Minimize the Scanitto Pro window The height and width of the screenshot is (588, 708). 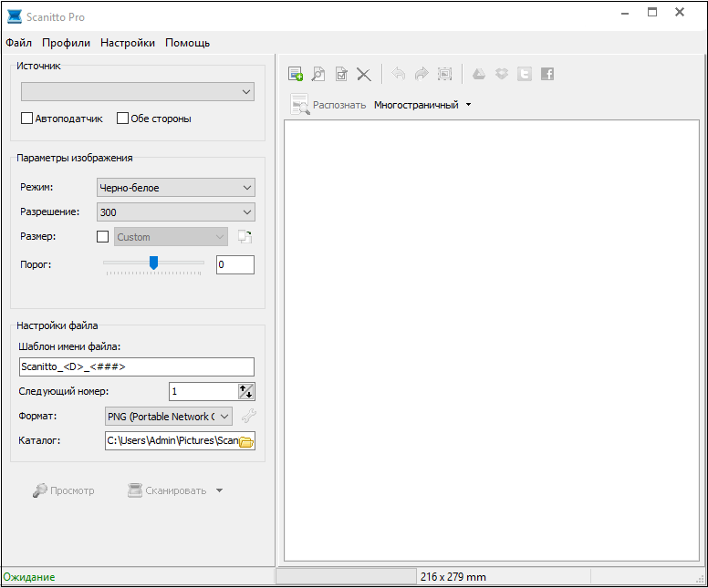[x=625, y=12]
